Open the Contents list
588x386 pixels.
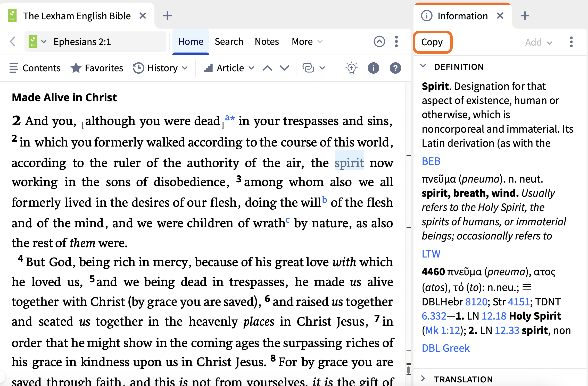click(x=35, y=68)
